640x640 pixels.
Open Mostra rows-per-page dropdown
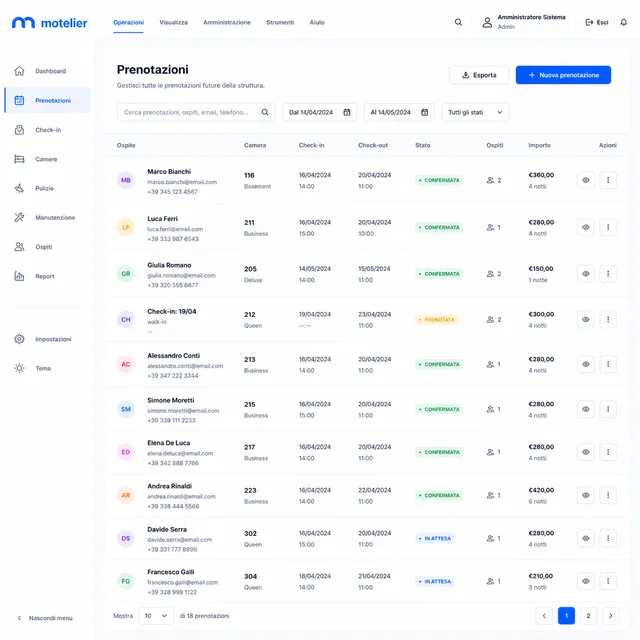(x=156, y=616)
